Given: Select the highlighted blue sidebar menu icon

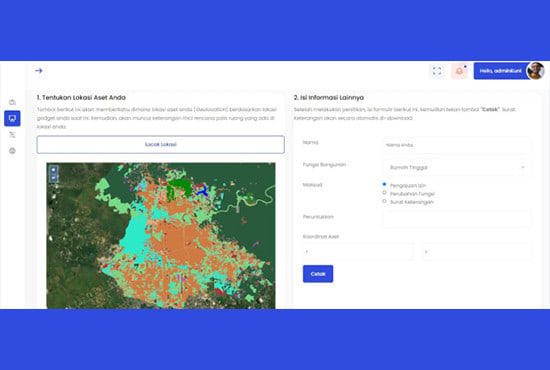Looking at the screenshot, I should coord(12,118).
